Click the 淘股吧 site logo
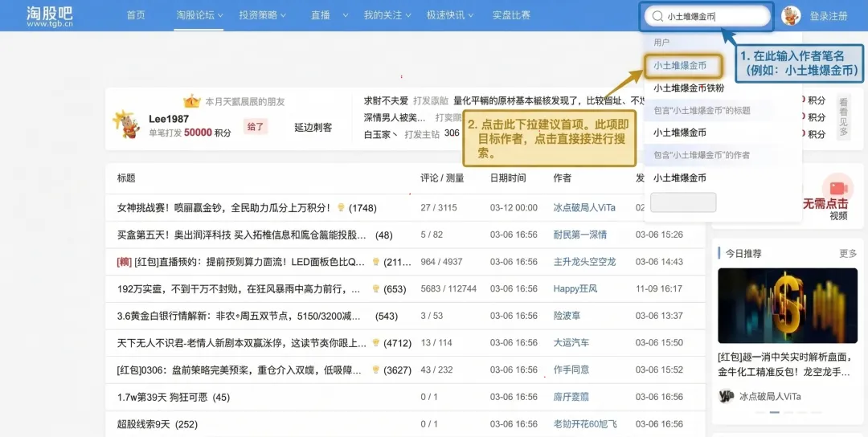This screenshot has width=868, height=437. [x=50, y=16]
